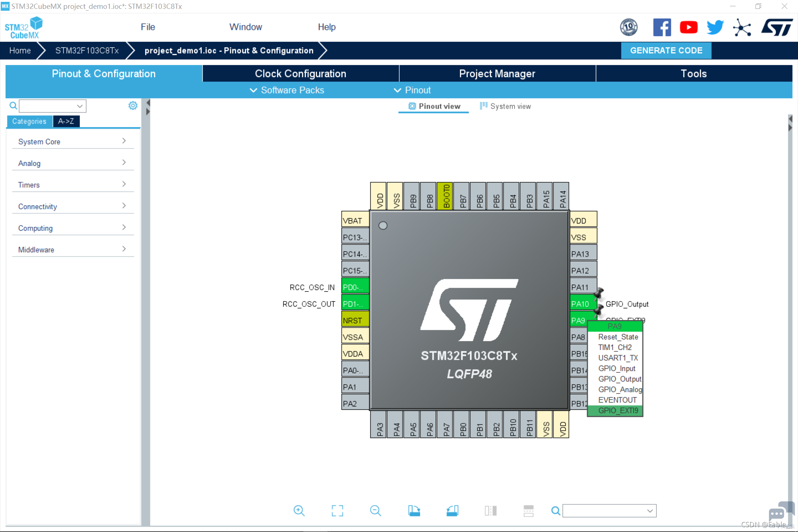Viewport: 798px width, 532px height.
Task: Switch category sorting to A->Z
Action: [66, 121]
